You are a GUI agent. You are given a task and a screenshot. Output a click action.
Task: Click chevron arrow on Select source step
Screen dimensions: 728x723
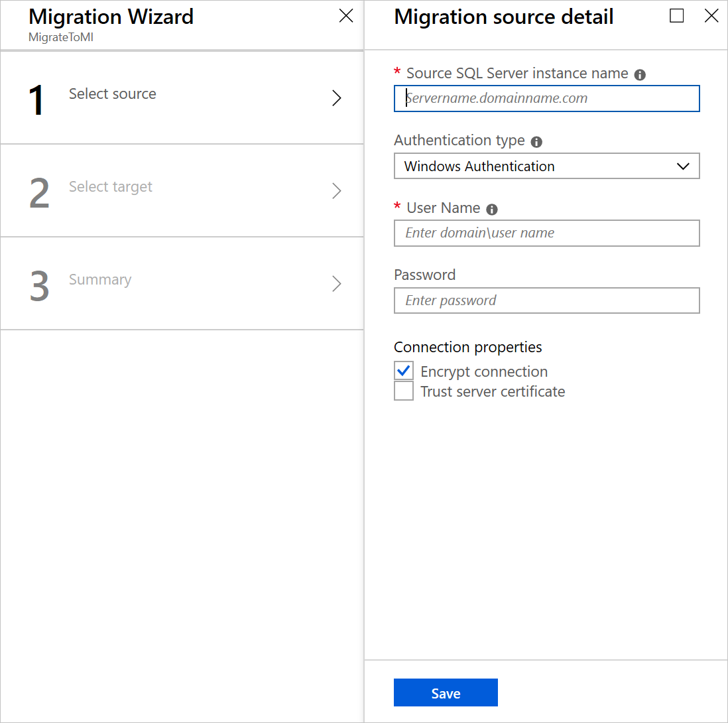coord(337,98)
